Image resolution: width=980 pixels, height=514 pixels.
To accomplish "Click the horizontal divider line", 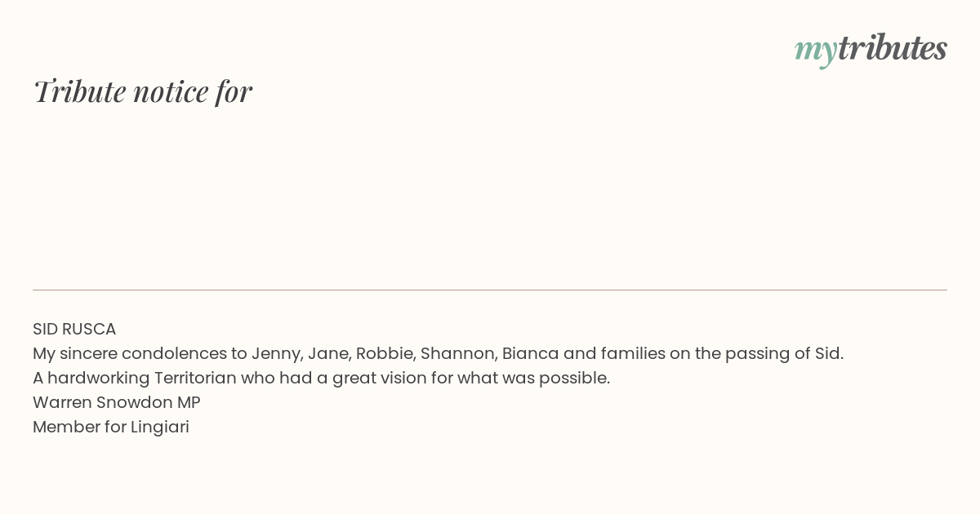I will click(x=490, y=290).
